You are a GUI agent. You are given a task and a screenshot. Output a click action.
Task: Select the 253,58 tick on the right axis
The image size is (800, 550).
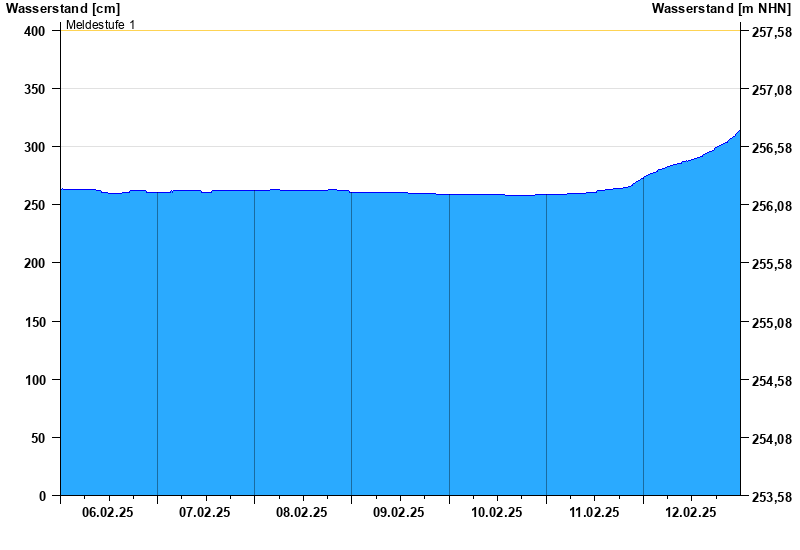coord(771,497)
